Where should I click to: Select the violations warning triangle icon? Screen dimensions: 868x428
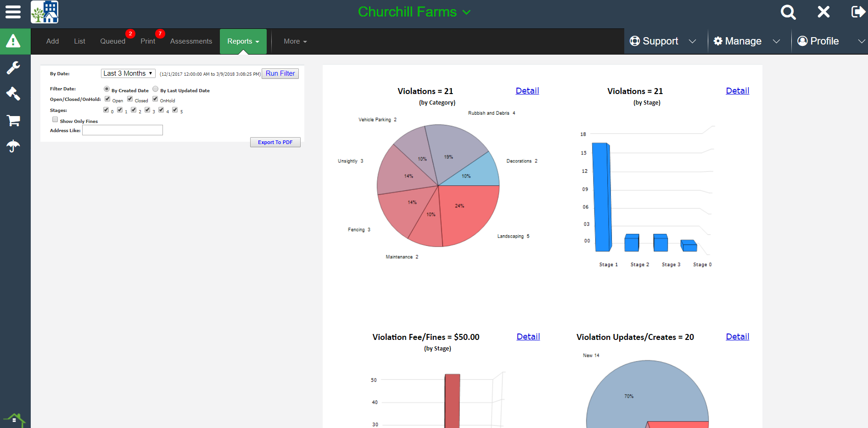(x=13, y=41)
